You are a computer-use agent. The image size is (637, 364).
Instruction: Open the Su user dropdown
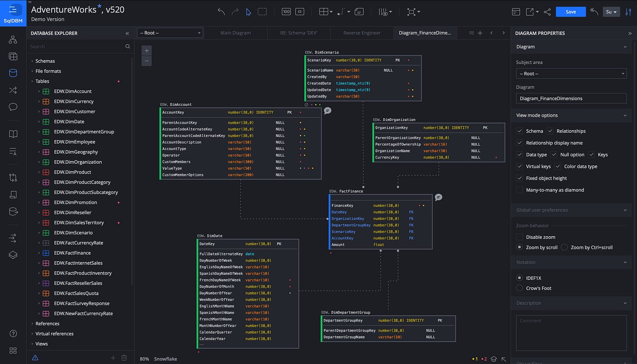(x=611, y=12)
